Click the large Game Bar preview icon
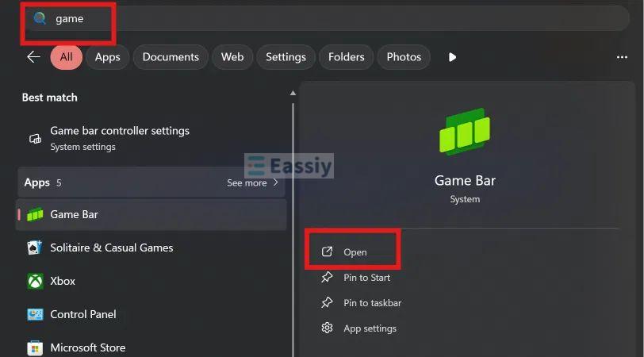The image size is (644, 357). [x=465, y=132]
